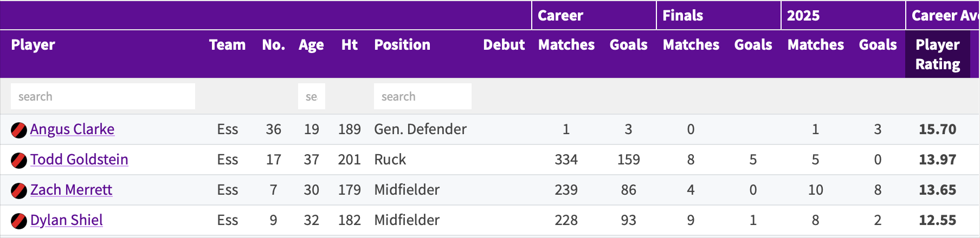Image resolution: width=980 pixels, height=238 pixels.
Task: Sort by Debut column header
Action: (x=504, y=45)
